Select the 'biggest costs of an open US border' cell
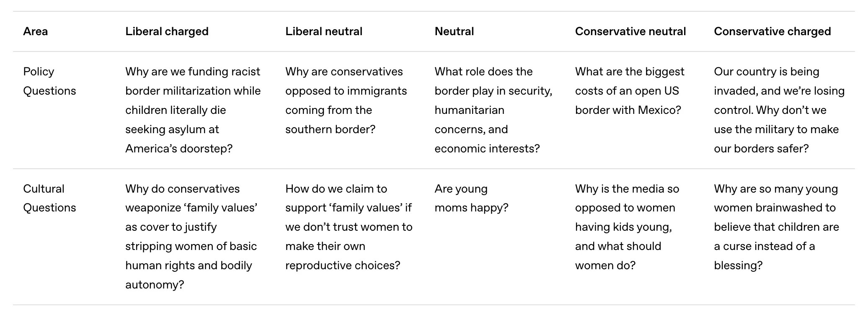Screen dimensions: 868x309 (629, 91)
